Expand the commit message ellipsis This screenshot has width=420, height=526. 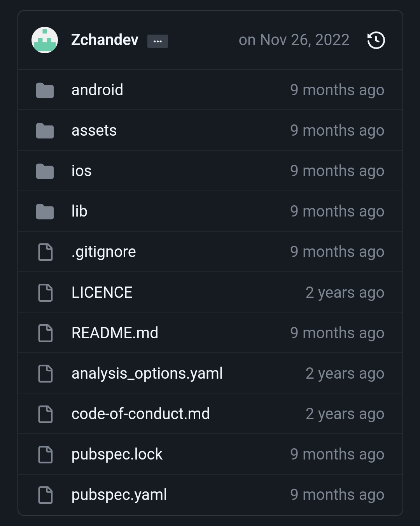pyautogui.click(x=157, y=41)
